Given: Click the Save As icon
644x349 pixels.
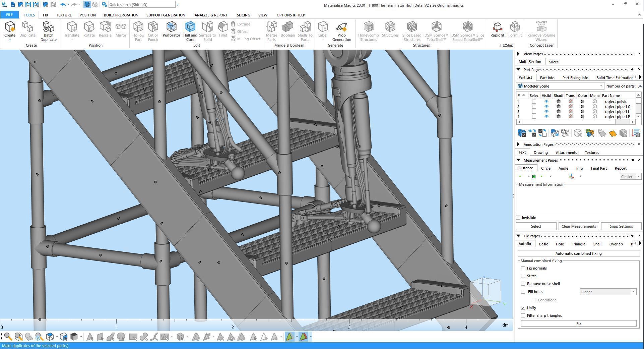Looking at the screenshot, I should 36,5.
